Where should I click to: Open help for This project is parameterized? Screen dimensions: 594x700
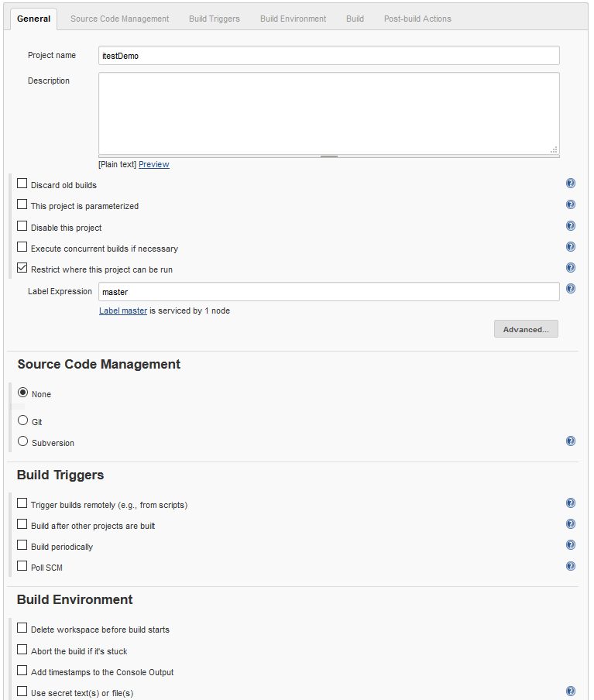[x=570, y=204]
